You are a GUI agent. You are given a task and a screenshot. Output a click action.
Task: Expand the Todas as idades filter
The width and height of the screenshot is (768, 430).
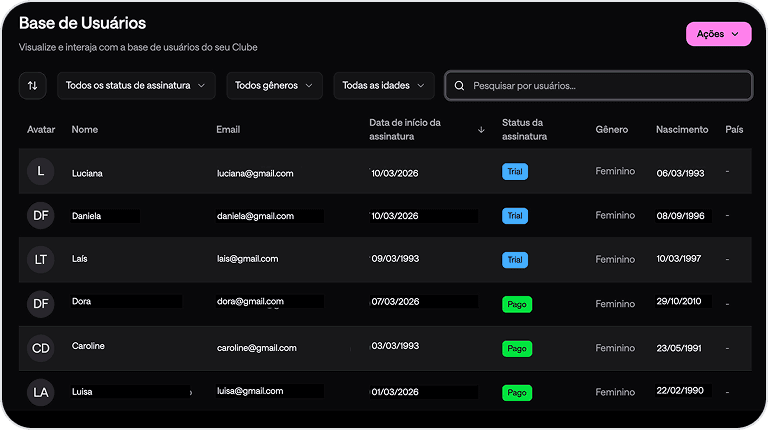coord(384,86)
